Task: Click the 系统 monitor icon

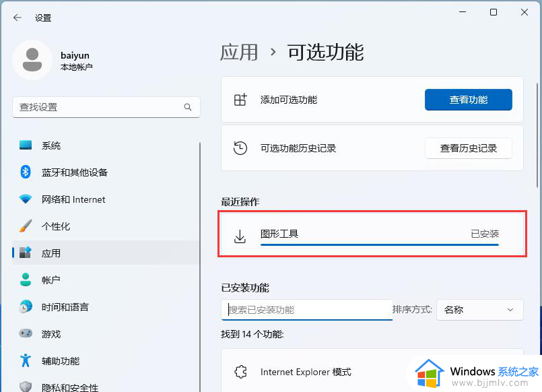Action: click(x=26, y=145)
